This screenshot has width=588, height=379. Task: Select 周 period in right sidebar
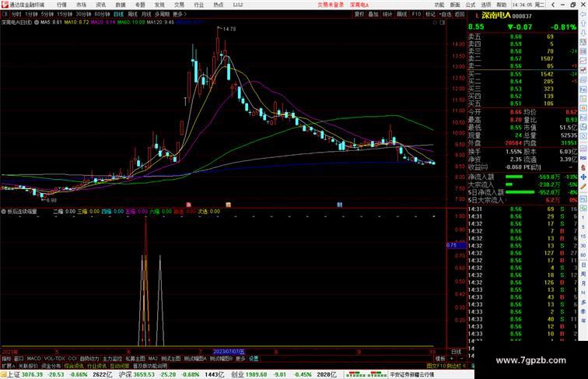tap(583, 274)
